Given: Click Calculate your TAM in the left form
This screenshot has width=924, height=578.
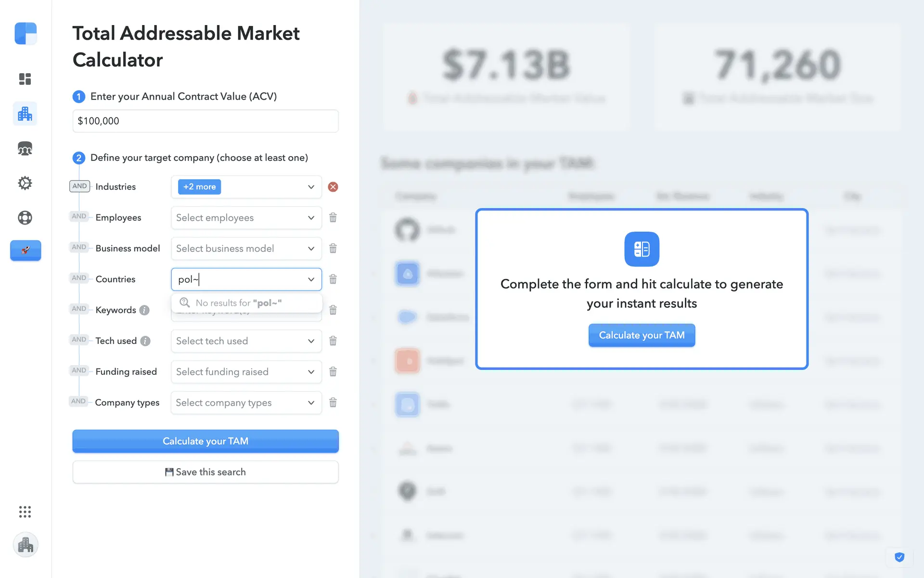Looking at the screenshot, I should (x=205, y=441).
